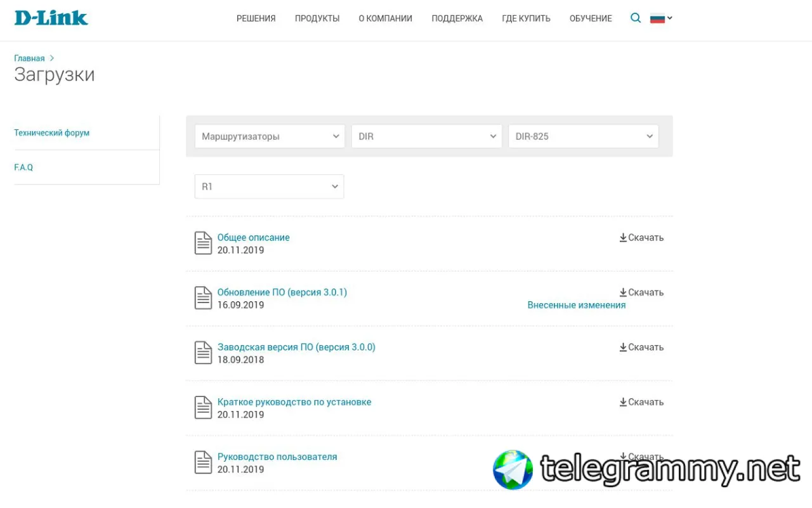The height and width of the screenshot is (508, 812).
Task: Open Общее описание document link
Action: tap(254, 237)
